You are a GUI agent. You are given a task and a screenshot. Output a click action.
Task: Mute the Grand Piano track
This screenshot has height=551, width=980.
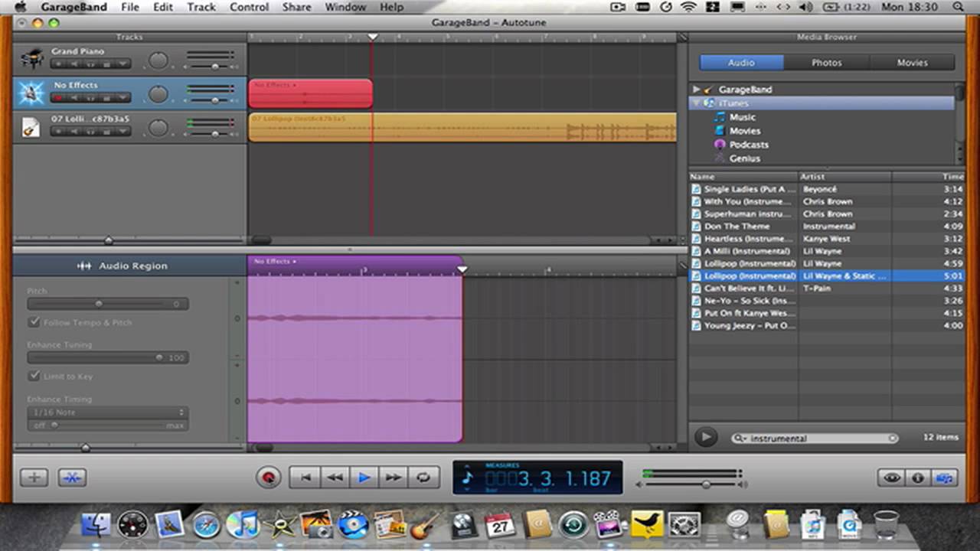tap(74, 64)
